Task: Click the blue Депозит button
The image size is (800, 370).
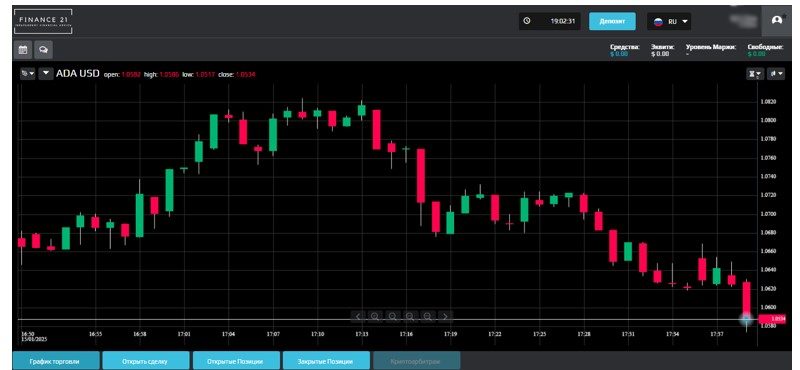Action: click(612, 21)
